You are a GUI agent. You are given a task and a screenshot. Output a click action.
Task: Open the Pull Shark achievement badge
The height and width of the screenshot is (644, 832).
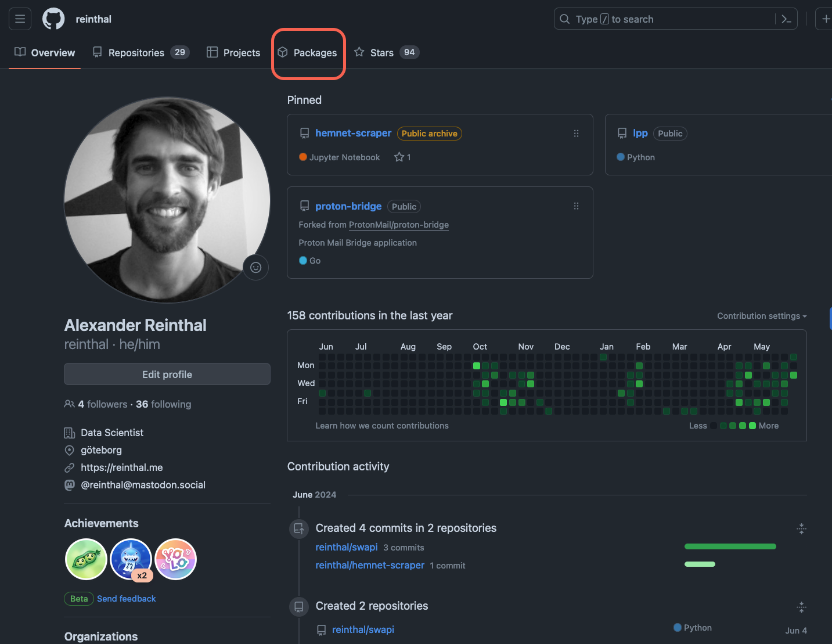click(131, 559)
